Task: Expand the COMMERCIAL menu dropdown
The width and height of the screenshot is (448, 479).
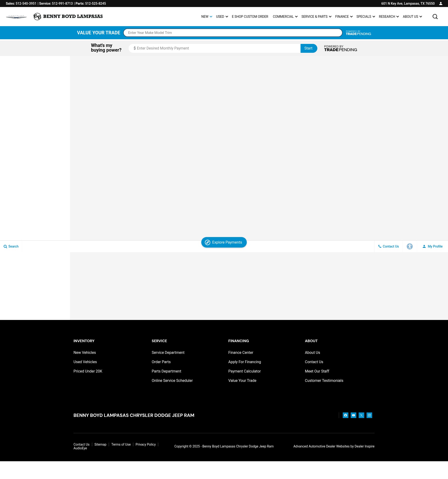Action: [x=285, y=17]
